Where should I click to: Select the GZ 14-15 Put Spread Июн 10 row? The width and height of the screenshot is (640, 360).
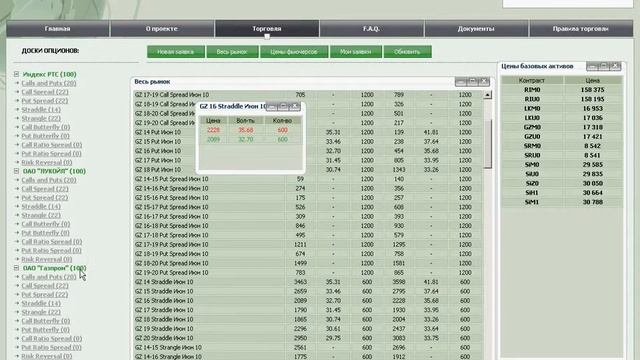tap(308, 179)
